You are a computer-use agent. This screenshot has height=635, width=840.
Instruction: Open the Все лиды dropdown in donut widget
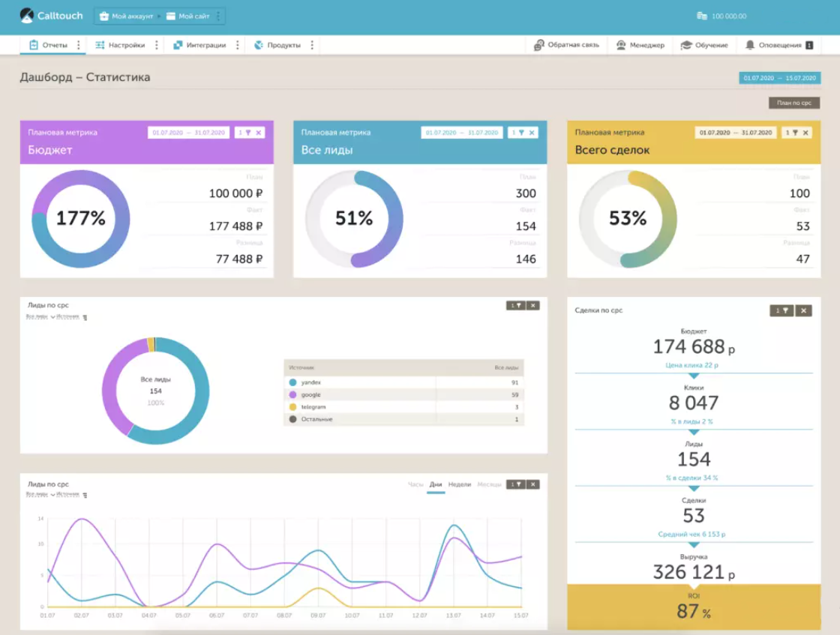click(40, 317)
